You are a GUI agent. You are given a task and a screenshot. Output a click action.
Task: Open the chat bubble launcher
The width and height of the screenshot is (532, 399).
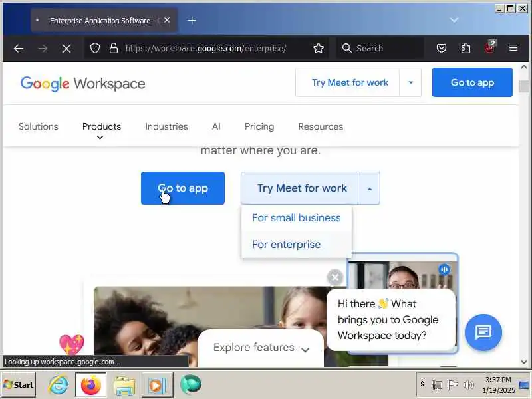click(x=483, y=332)
